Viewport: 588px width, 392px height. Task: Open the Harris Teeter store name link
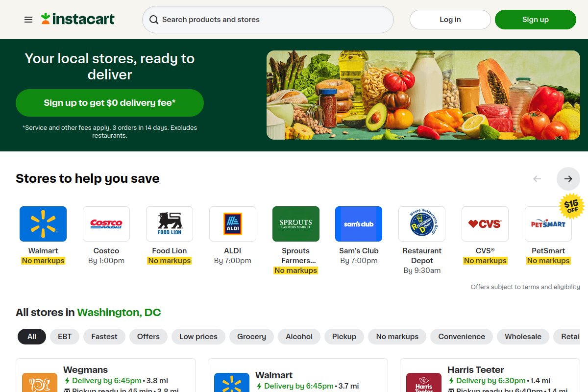(476, 370)
